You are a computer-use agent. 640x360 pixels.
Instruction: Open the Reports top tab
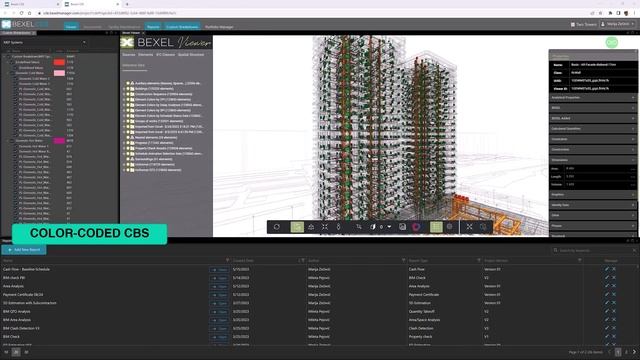[x=153, y=27]
